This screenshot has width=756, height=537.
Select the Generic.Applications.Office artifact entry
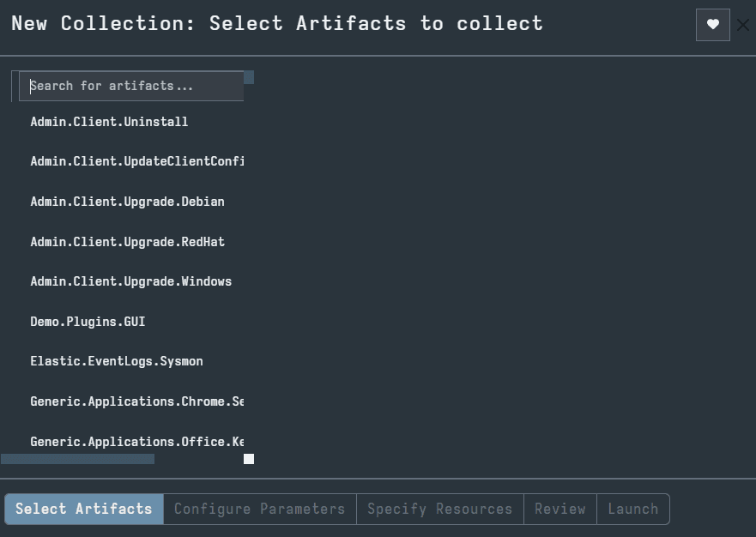point(136,442)
